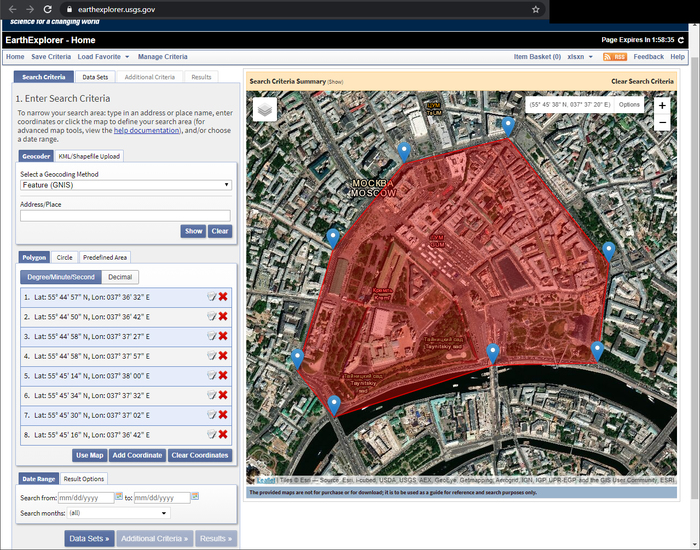Screen dimensions: 700x550
Task: Select Degree/Minute/Second format
Action: (61, 277)
